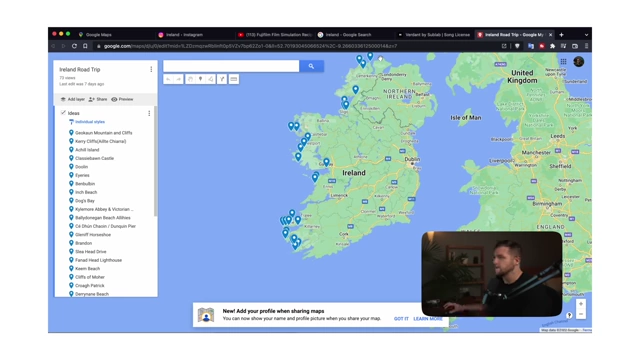Click the Share button
The image size is (640, 360).
point(98,99)
